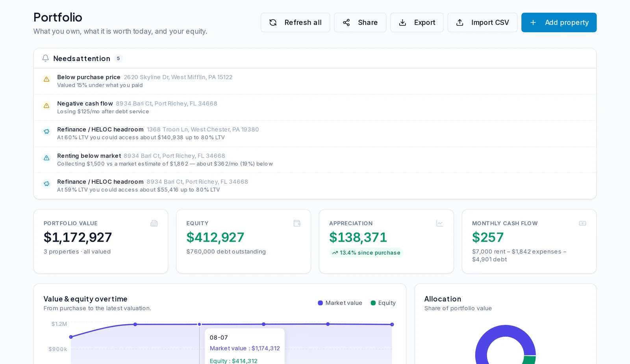Click "3 properties · all valued"
Image resolution: width=630 pixels, height=364 pixels.
[77, 252]
